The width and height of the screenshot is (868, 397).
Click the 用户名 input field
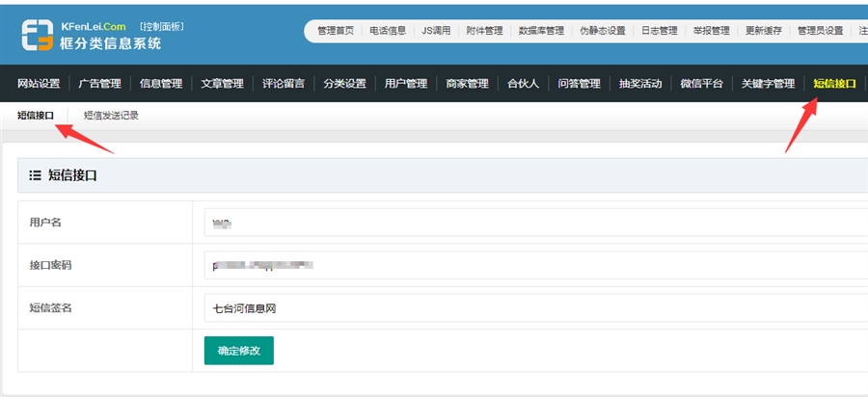(530, 224)
